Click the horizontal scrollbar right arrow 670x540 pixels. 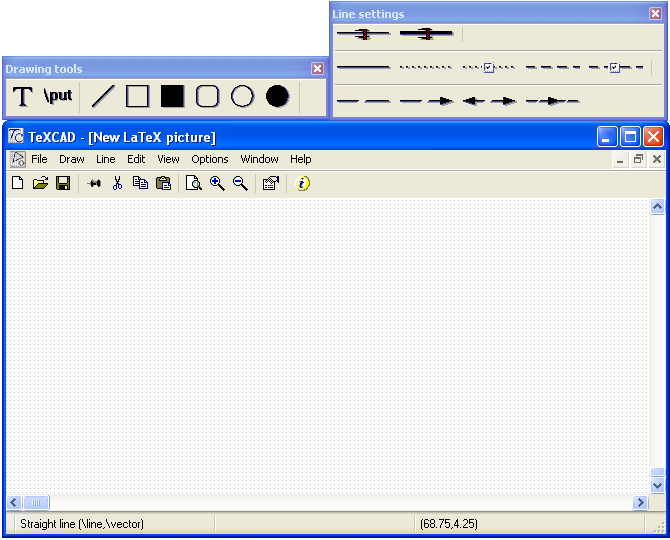(640, 502)
